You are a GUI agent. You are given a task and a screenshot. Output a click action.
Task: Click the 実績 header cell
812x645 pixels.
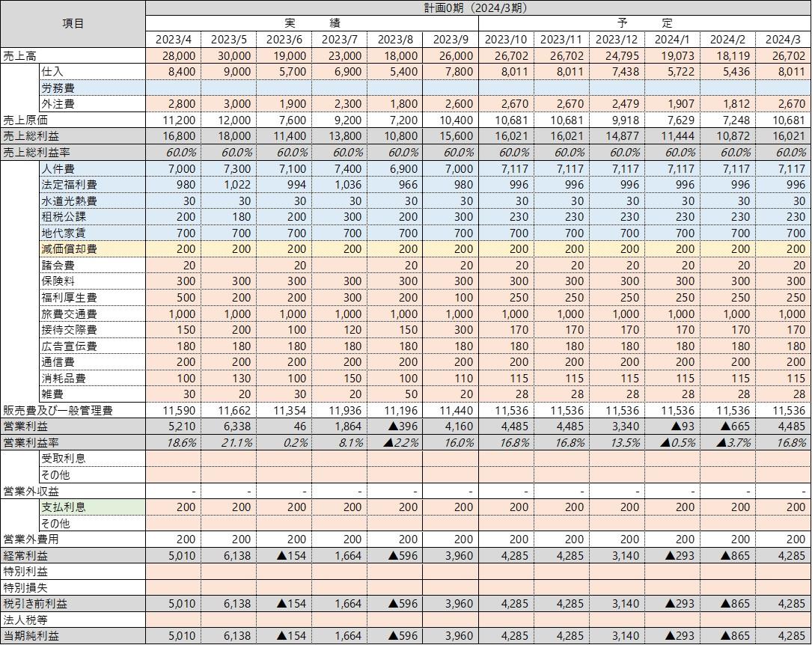(x=311, y=23)
